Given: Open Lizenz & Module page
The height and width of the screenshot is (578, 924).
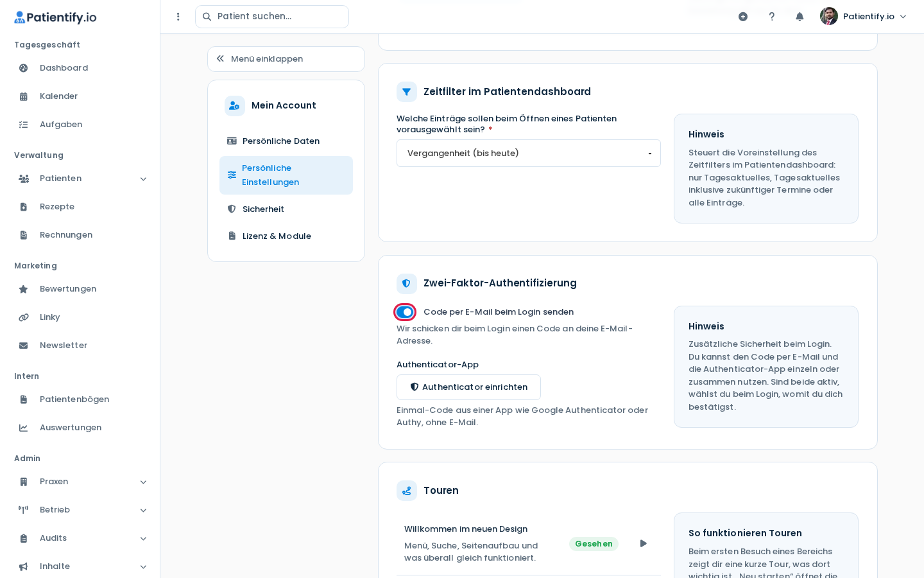Looking at the screenshot, I should click(x=286, y=236).
